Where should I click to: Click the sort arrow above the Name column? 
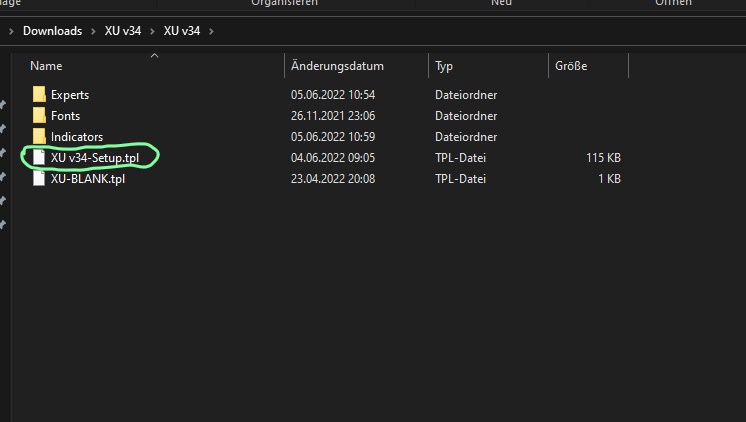[x=154, y=56]
